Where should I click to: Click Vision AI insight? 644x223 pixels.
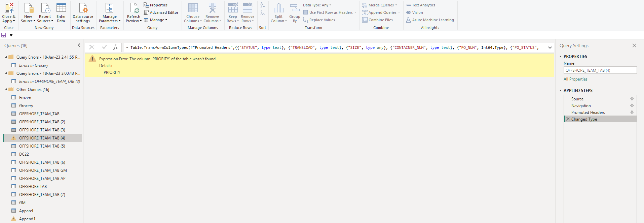click(x=414, y=12)
